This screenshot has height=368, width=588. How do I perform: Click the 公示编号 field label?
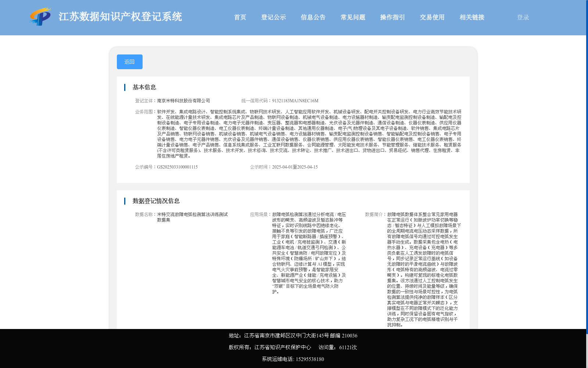click(146, 167)
